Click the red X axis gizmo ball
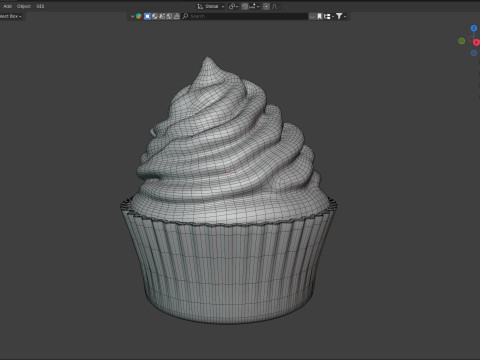This screenshot has height=360, width=480. [x=476, y=42]
